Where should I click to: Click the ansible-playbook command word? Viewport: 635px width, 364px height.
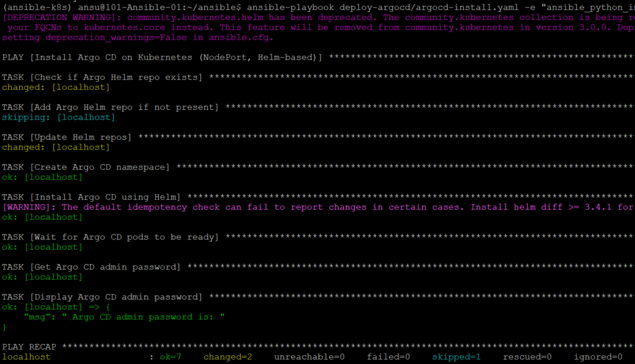[290, 7]
